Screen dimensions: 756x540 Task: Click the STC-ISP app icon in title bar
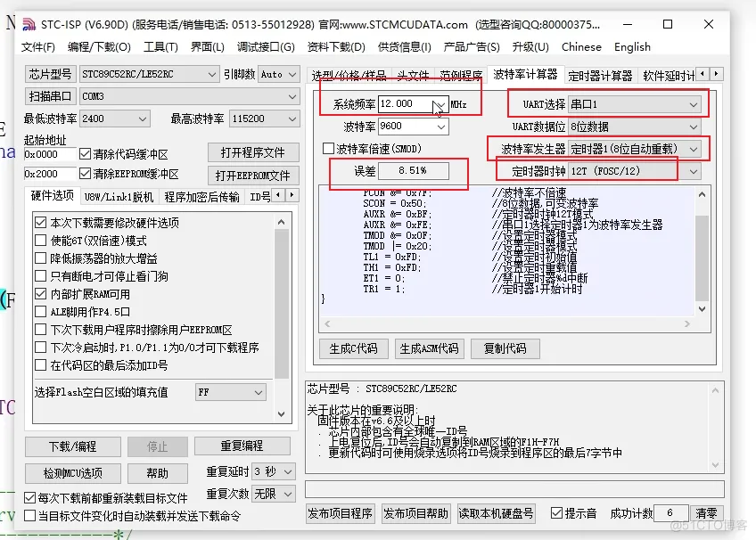[29, 24]
